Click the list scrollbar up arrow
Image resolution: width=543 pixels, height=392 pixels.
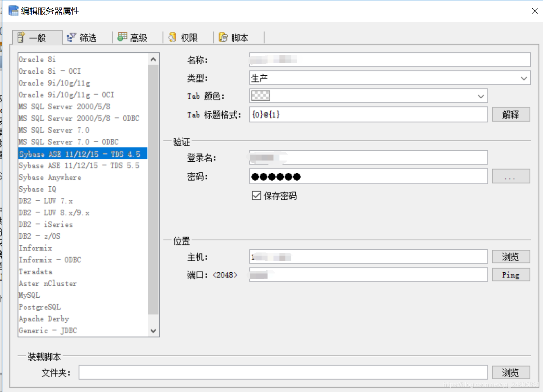tap(153, 59)
